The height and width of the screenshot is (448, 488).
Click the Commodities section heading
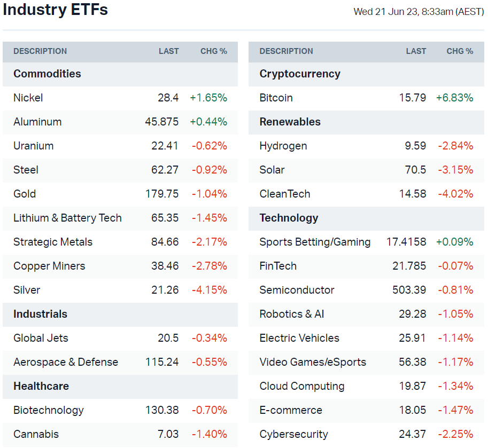(x=47, y=74)
